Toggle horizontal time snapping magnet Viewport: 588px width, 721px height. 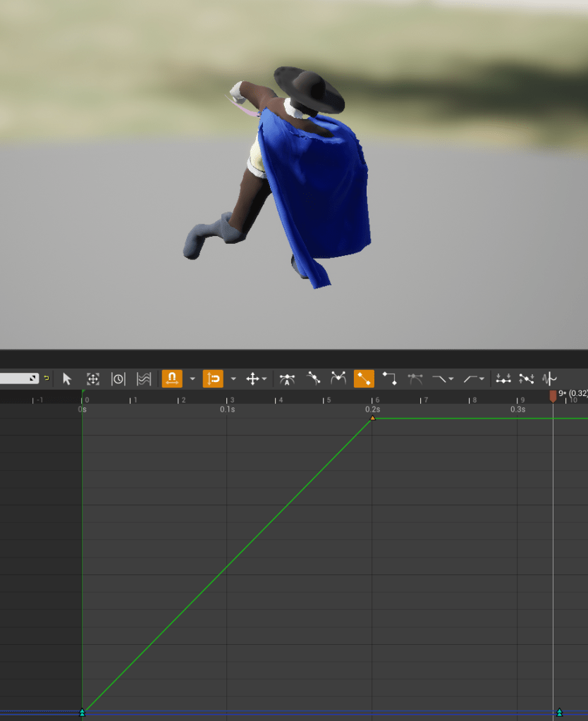pyautogui.click(x=172, y=379)
